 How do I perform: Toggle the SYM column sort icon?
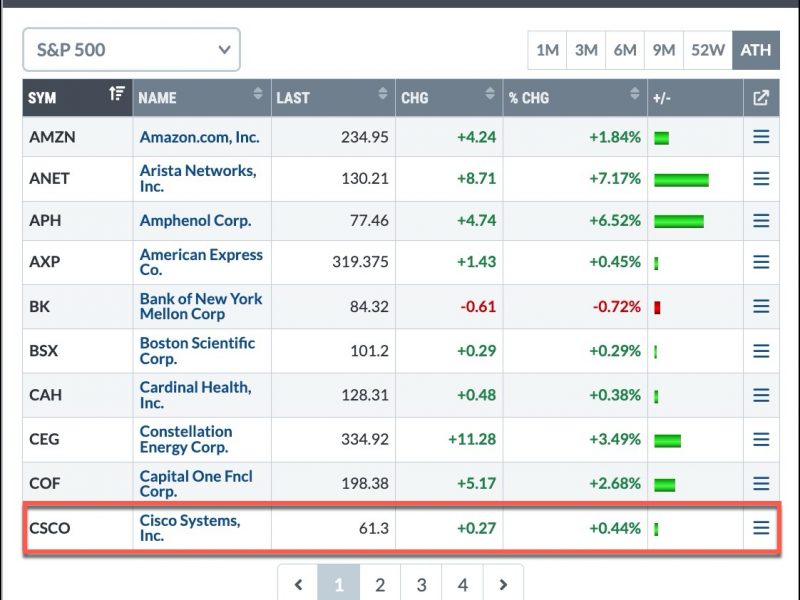pyautogui.click(x=117, y=93)
